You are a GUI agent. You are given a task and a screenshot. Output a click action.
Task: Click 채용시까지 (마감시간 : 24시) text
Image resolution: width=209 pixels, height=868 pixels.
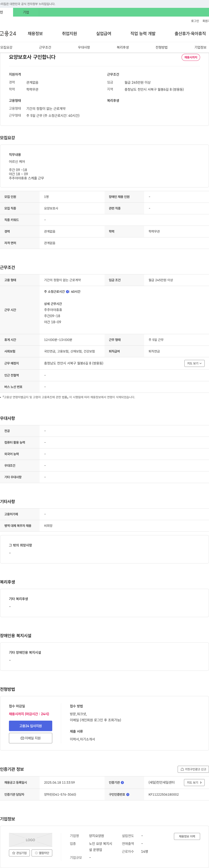pos(29,714)
